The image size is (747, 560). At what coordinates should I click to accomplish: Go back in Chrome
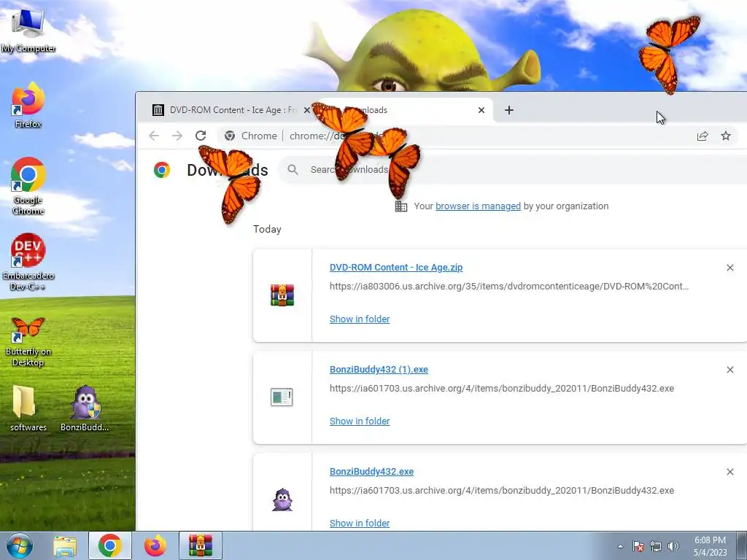[154, 136]
